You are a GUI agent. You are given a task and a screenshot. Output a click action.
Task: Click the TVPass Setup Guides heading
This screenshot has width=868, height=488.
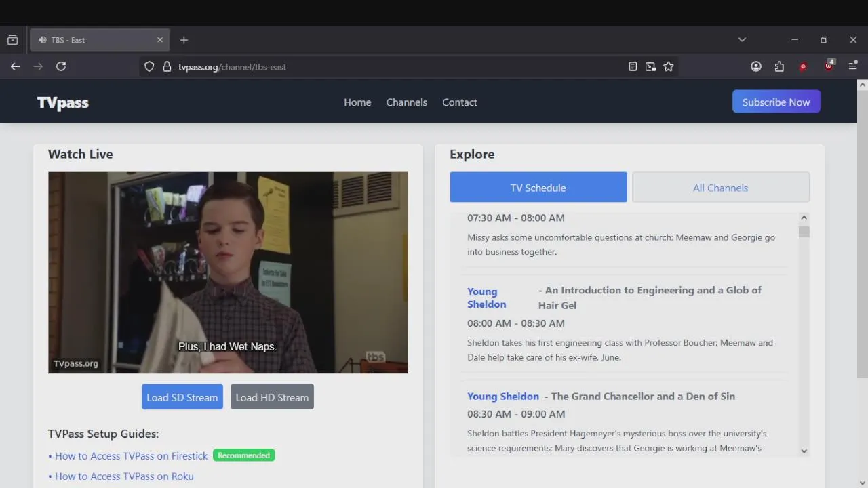pyautogui.click(x=103, y=434)
